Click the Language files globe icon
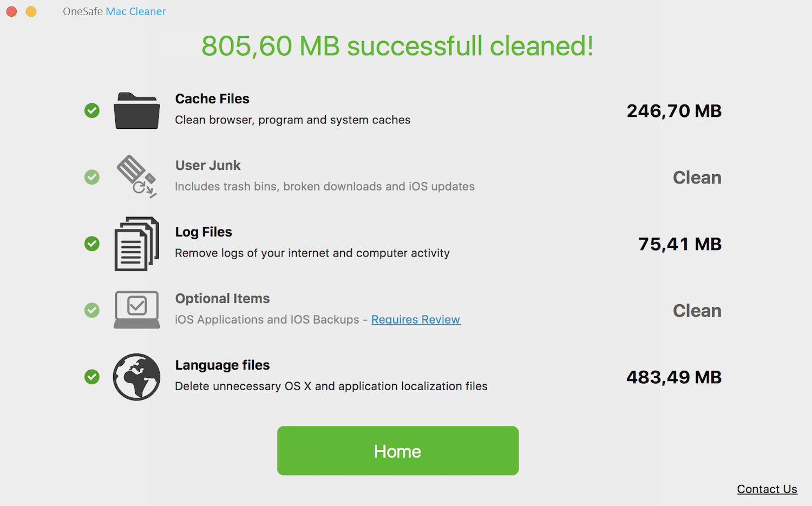812x506 pixels. [x=136, y=377]
